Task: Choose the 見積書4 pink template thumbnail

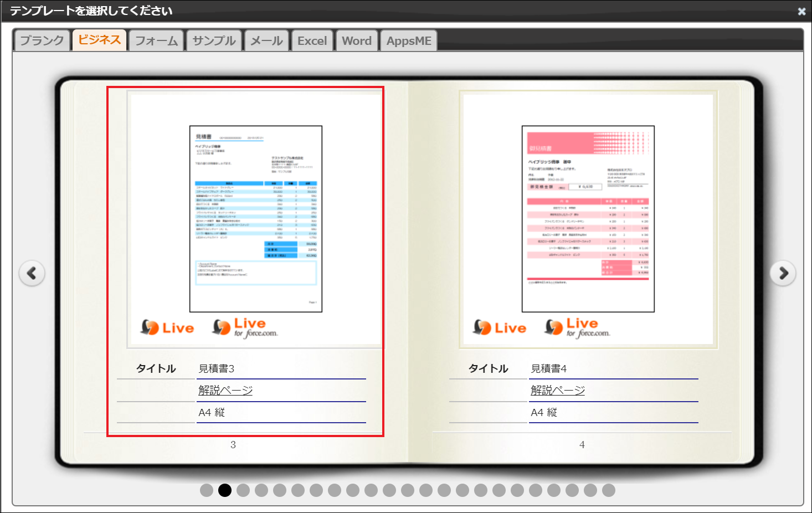Action: click(588, 219)
